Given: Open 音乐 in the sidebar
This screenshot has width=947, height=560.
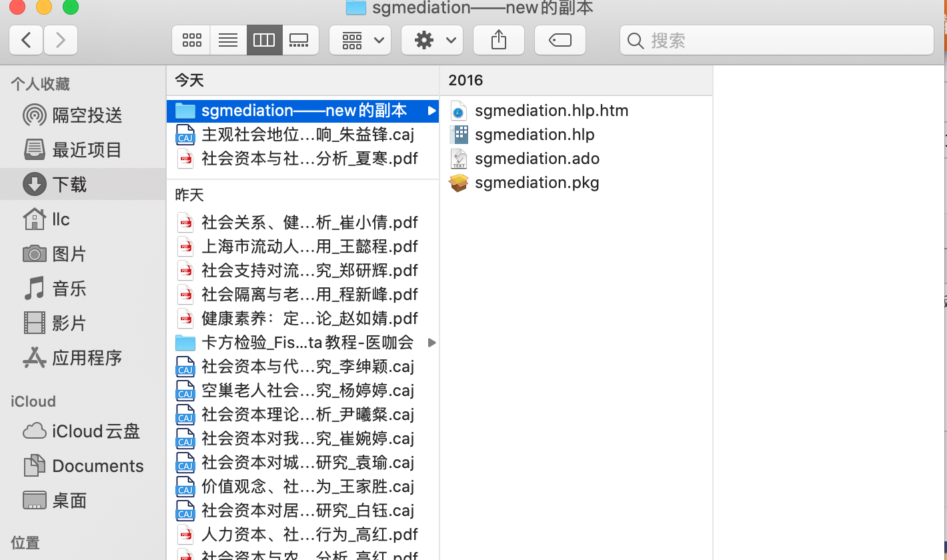Looking at the screenshot, I should pos(83,289).
